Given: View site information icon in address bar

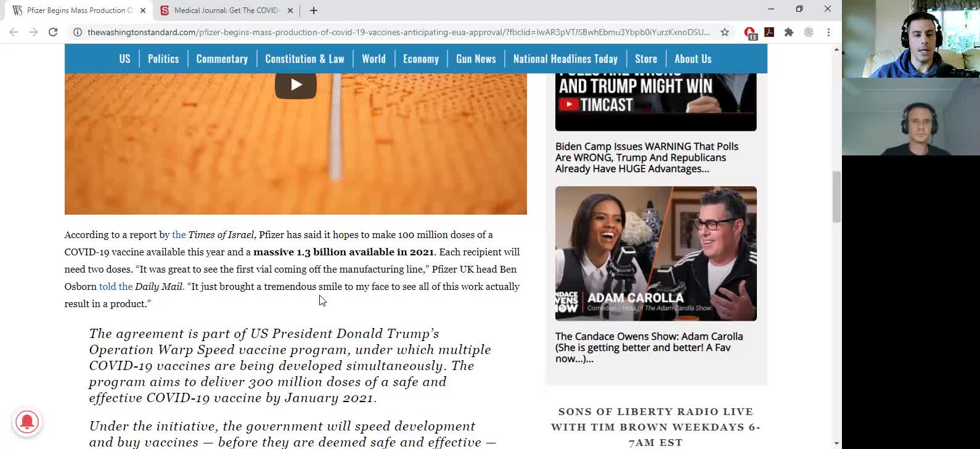Looking at the screenshot, I should coord(78,32).
